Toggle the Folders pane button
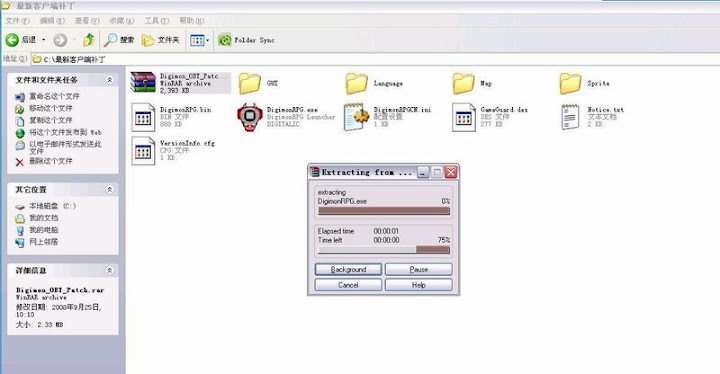 160,40
